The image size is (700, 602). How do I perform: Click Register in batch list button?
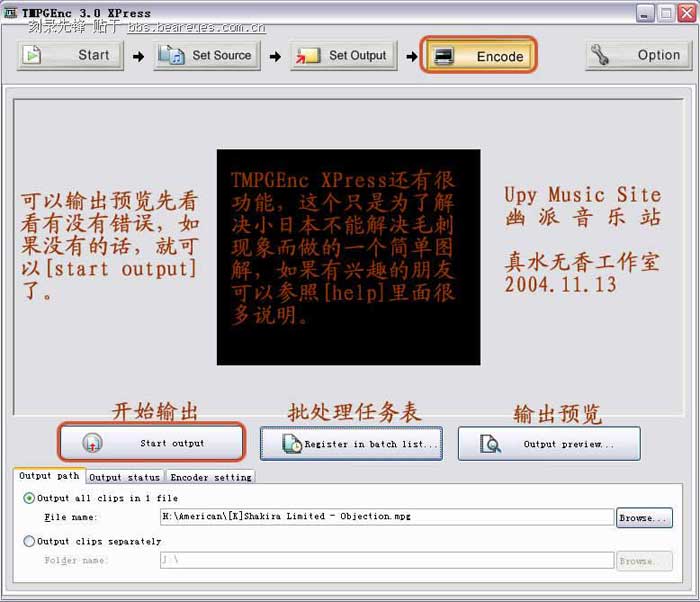[351, 443]
